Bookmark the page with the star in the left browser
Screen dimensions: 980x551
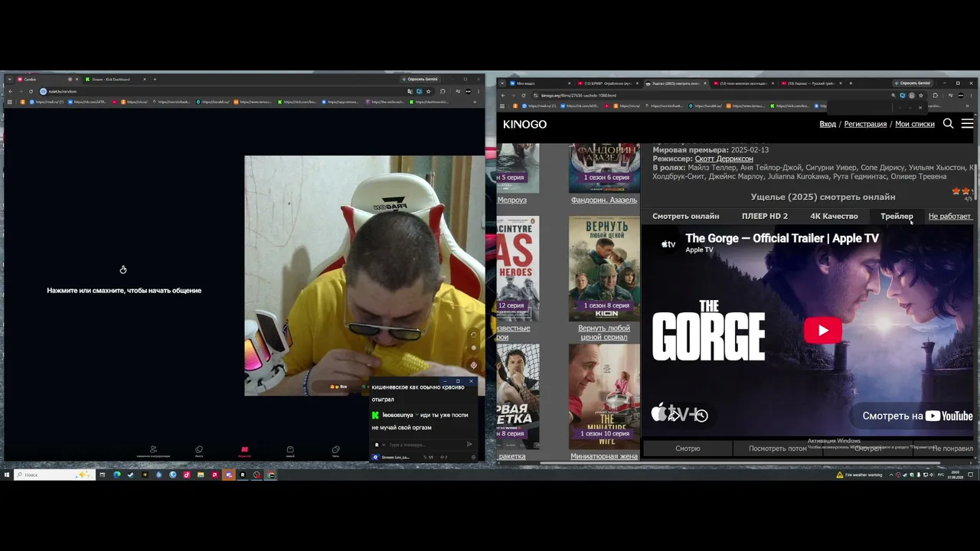[x=429, y=92]
